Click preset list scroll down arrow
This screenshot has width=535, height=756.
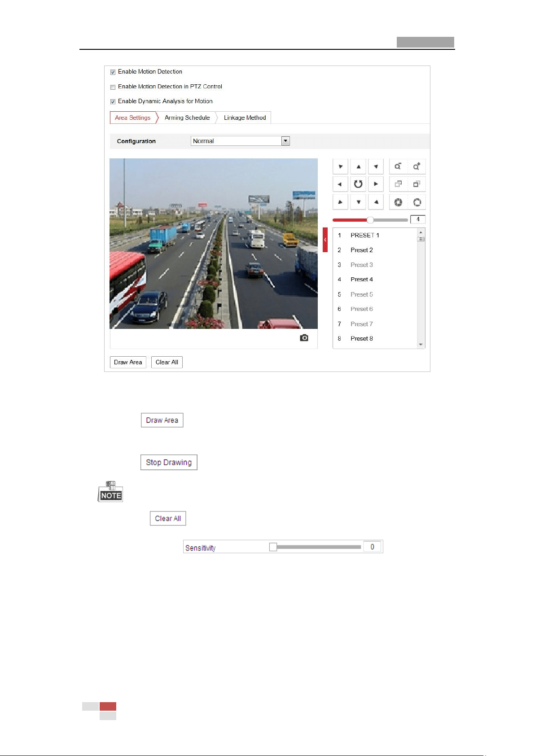click(x=421, y=345)
